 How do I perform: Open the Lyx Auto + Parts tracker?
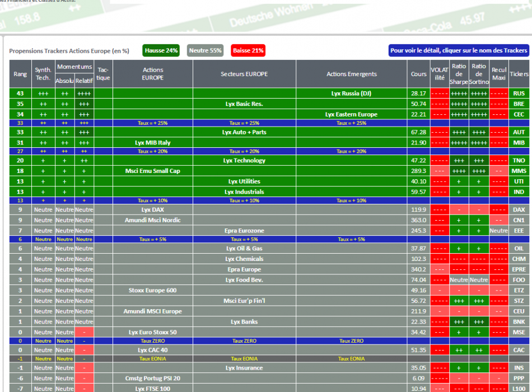tap(244, 132)
